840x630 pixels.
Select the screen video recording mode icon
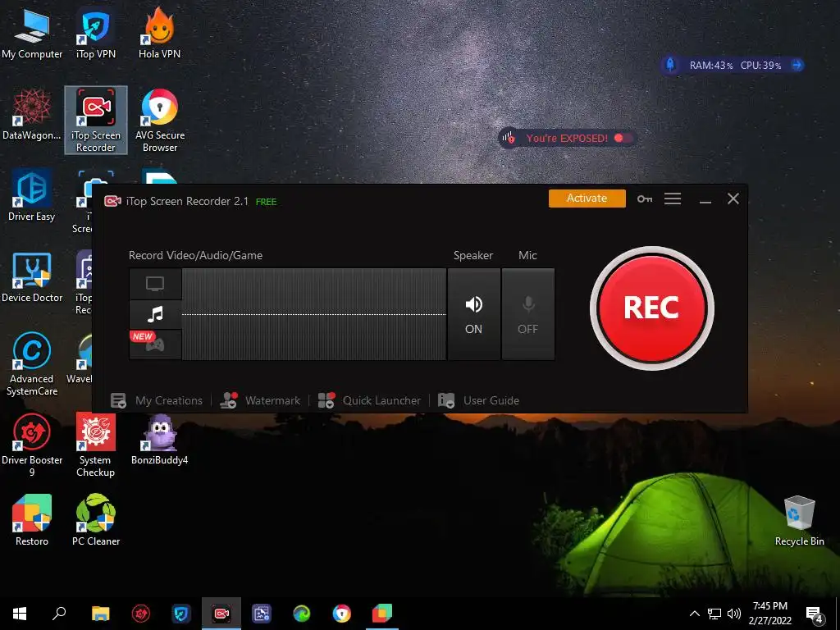[155, 284]
